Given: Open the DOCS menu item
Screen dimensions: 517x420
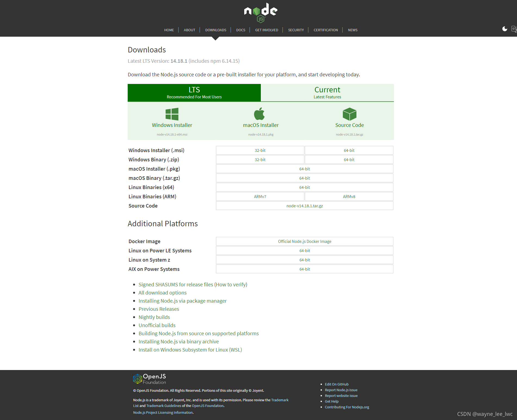Looking at the screenshot, I should (241, 30).
